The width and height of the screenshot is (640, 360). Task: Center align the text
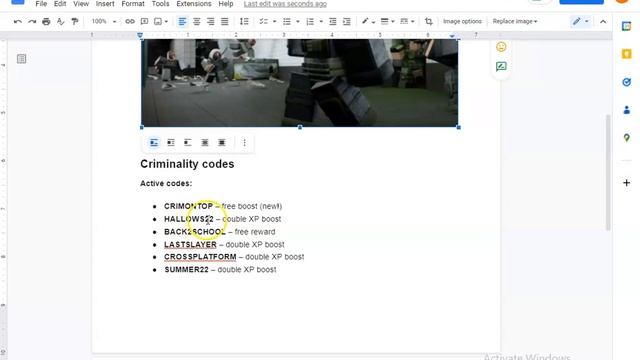point(196,21)
